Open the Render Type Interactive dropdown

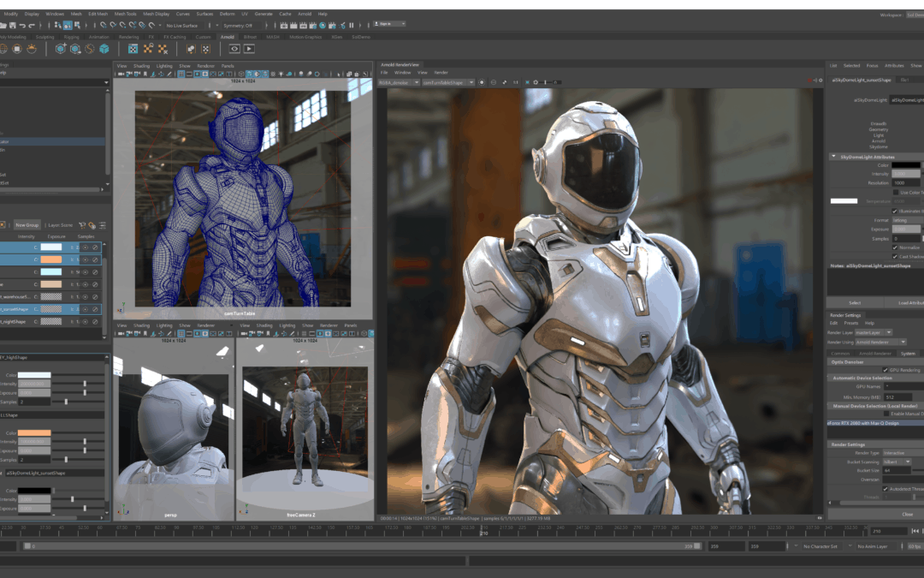pyautogui.click(x=903, y=453)
